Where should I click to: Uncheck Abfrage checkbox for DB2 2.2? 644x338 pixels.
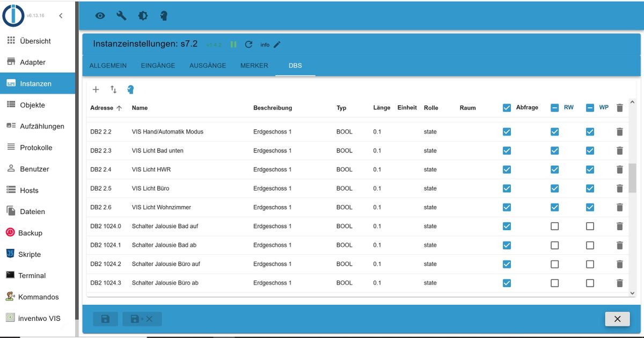[x=507, y=131]
